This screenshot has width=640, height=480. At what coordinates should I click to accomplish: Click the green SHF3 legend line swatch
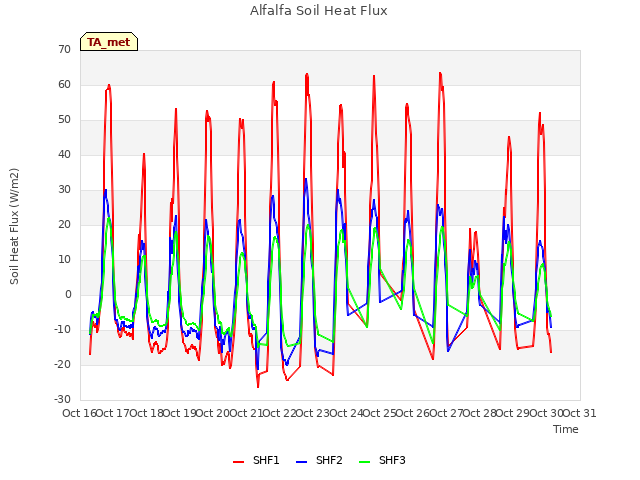364,462
